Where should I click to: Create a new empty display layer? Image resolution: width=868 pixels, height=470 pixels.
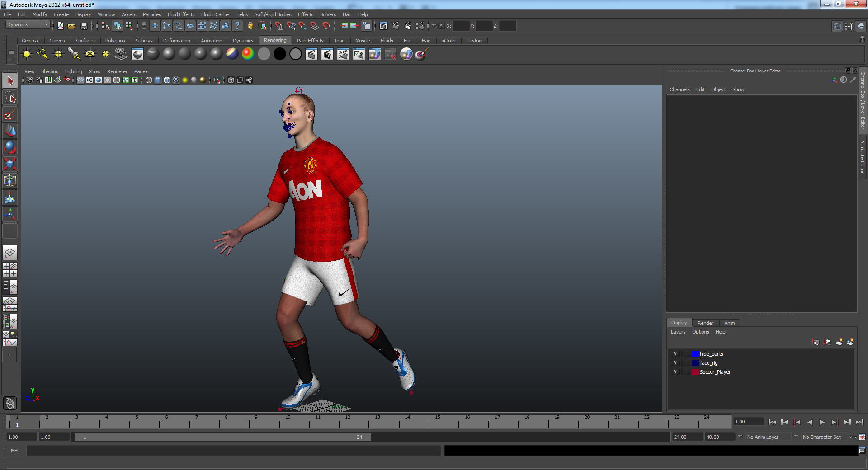839,342
